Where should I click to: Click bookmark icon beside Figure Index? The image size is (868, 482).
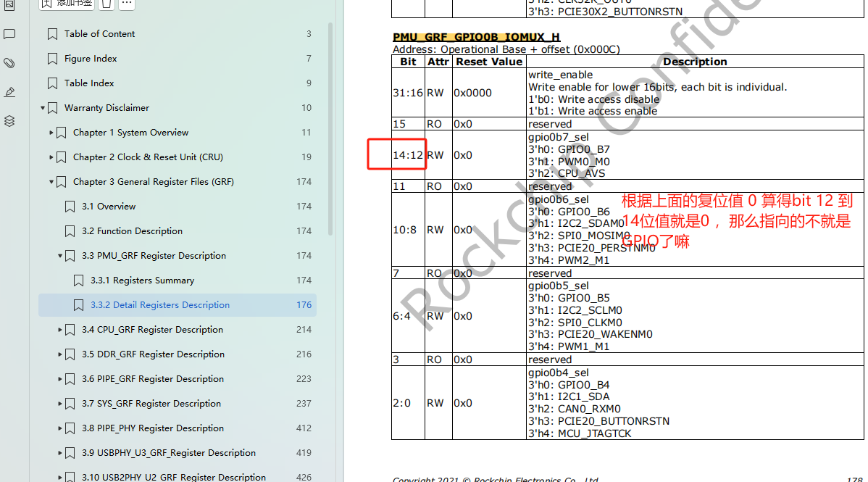(53, 58)
